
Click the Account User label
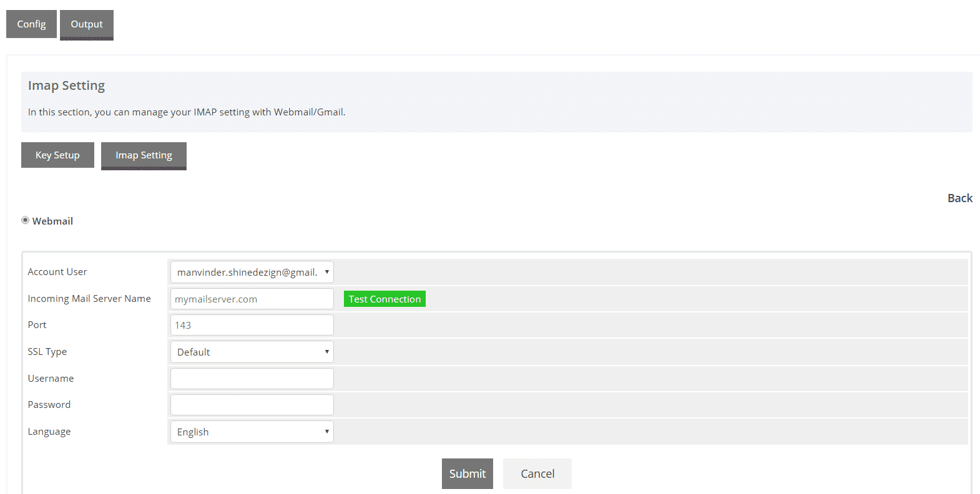(x=57, y=272)
